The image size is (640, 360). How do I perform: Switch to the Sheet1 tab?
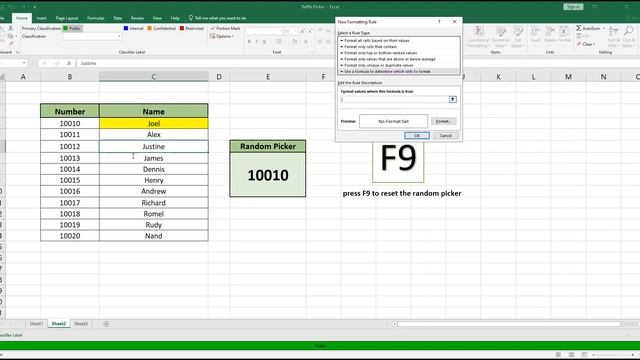coord(36,324)
